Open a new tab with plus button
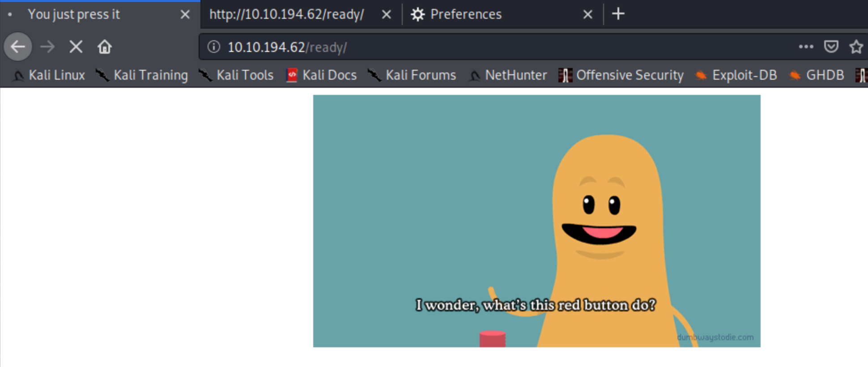This screenshot has width=868, height=367. [618, 14]
